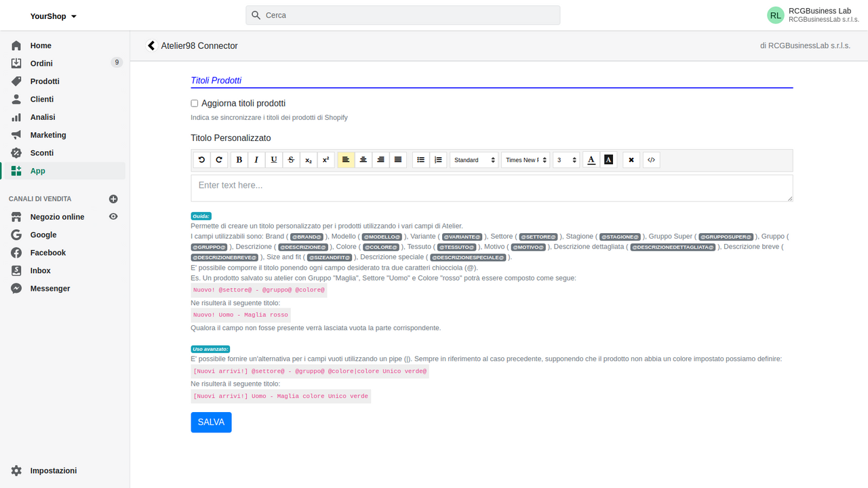Click the orders badge showing 9

coord(117,63)
